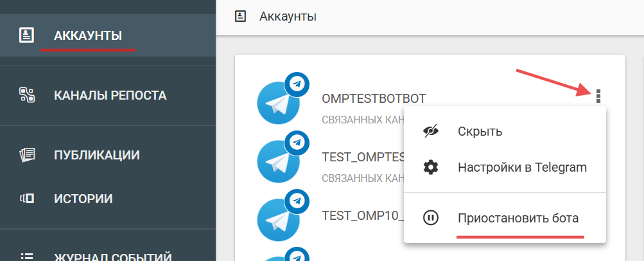Image resolution: width=644 pixels, height=261 pixels.
Task: Click the Accounts icon in page header
Action: (x=241, y=16)
